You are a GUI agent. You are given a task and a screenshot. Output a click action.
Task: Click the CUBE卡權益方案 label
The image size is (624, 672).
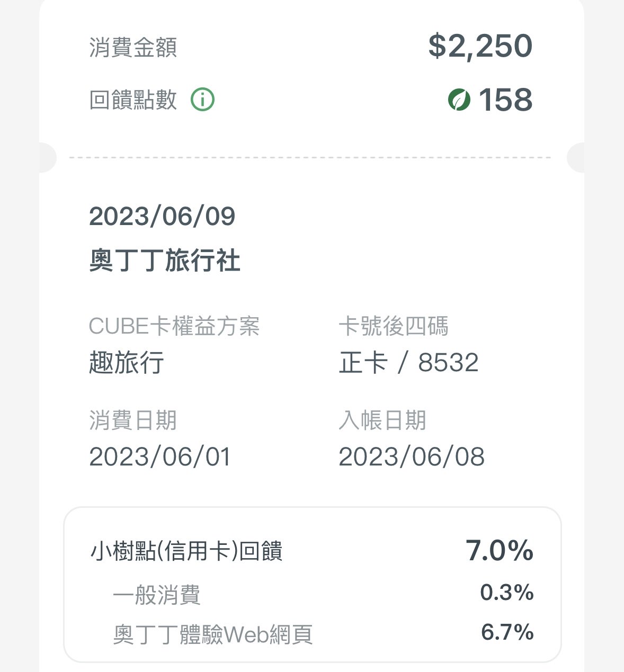pos(174,326)
